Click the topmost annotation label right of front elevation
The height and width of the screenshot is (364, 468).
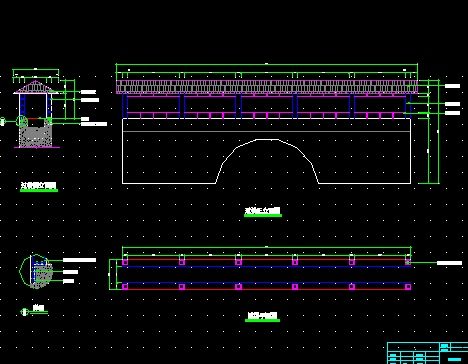click(452, 86)
